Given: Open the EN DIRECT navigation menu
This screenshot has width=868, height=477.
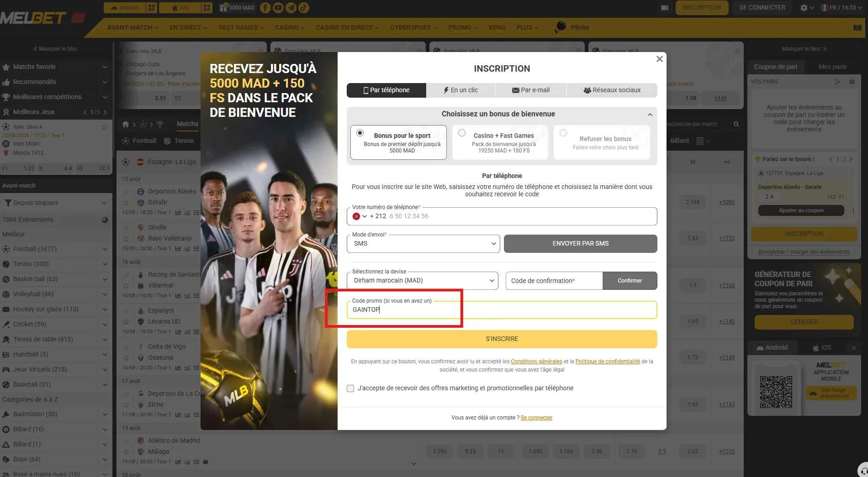Looking at the screenshot, I should point(188,27).
